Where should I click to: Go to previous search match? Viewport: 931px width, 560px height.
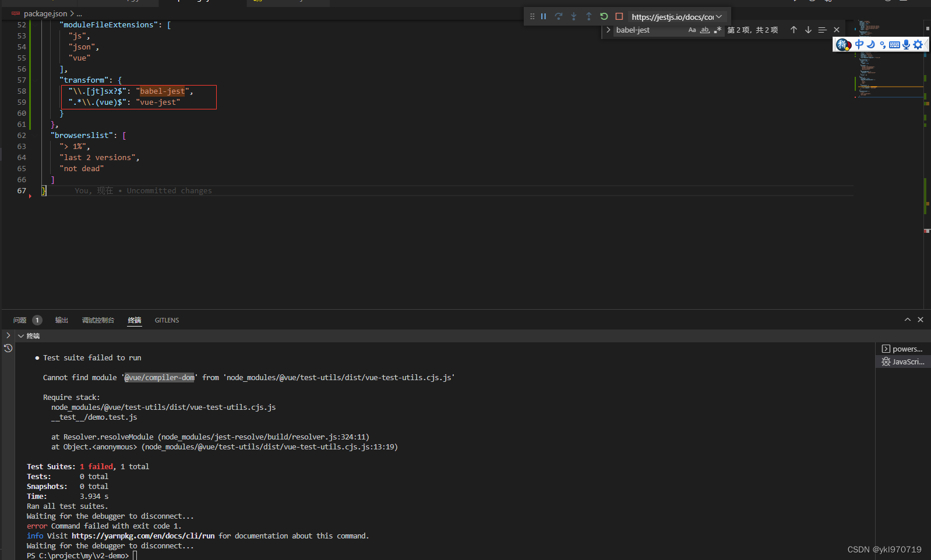click(x=794, y=30)
